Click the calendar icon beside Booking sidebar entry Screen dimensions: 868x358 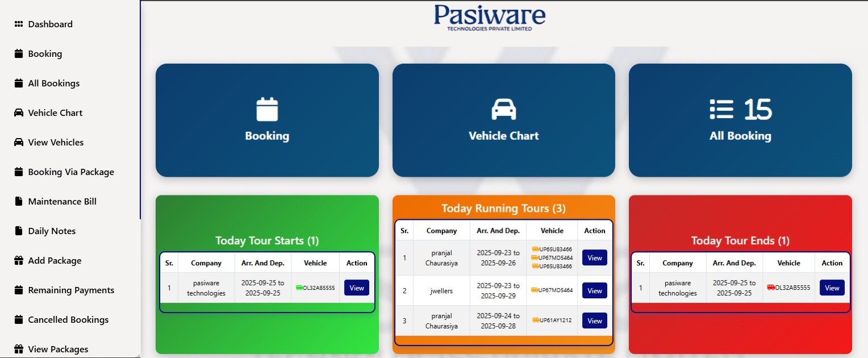(17, 53)
